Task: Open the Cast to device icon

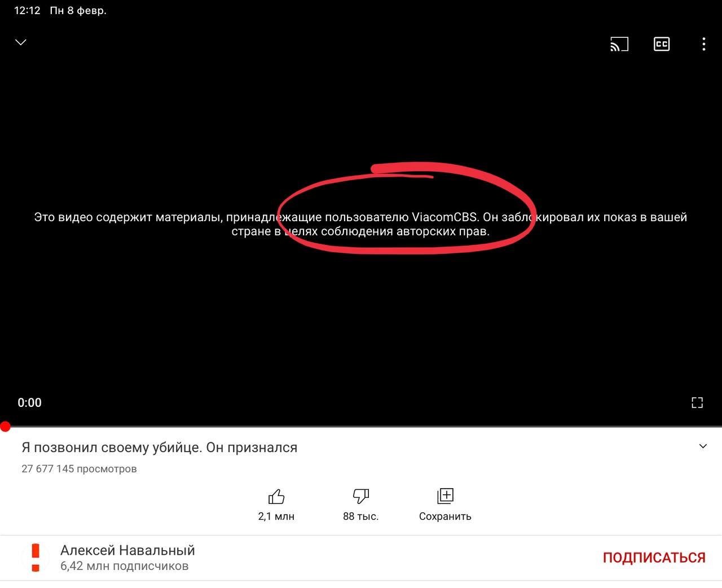Action: point(619,44)
